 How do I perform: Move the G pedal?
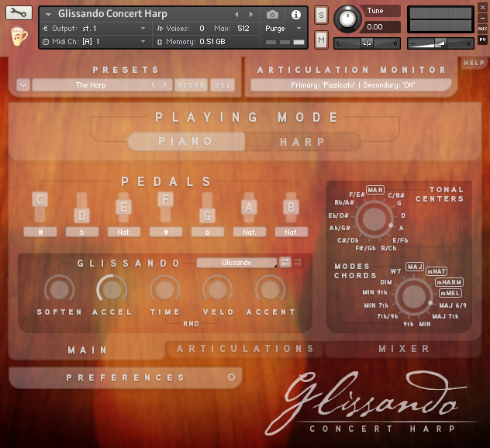tap(207, 215)
